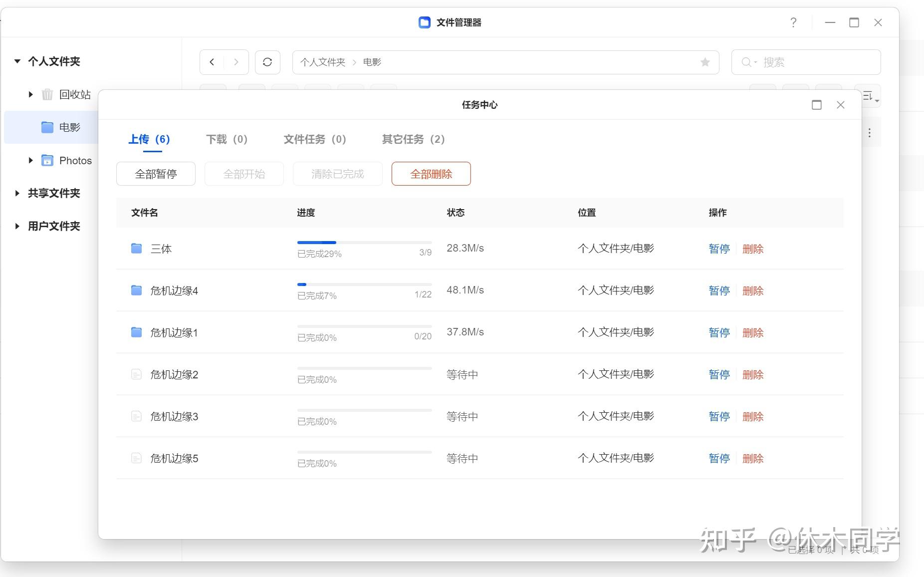Open the search filter dropdown magnifier
The height and width of the screenshot is (577, 924).
point(749,62)
